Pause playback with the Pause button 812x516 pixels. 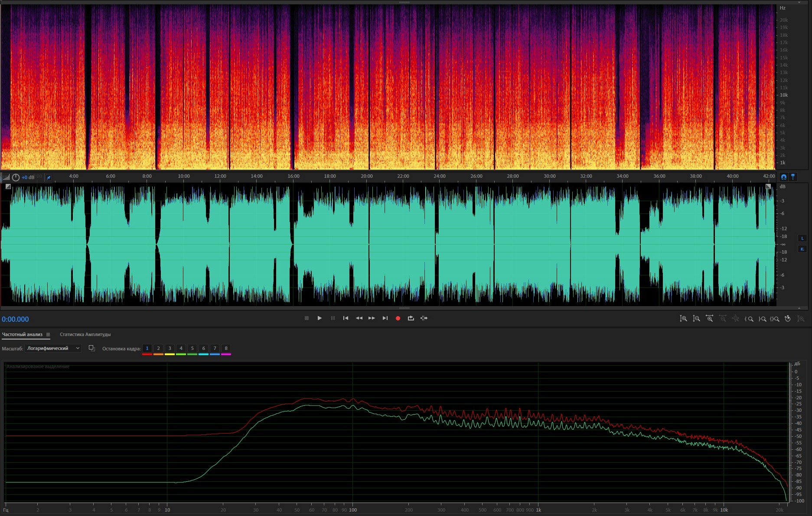click(x=333, y=318)
